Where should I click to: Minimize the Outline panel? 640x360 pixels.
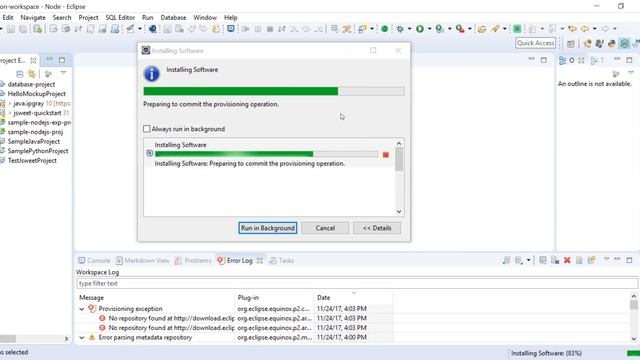click(x=617, y=60)
